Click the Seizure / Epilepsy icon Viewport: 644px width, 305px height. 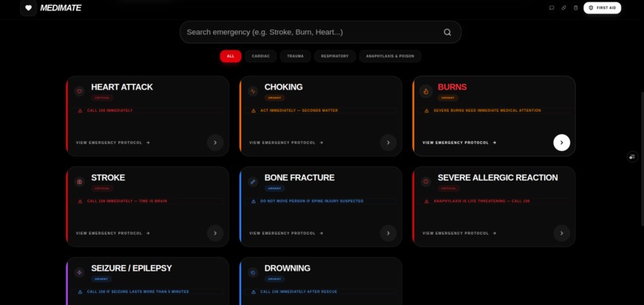pyautogui.click(x=80, y=272)
